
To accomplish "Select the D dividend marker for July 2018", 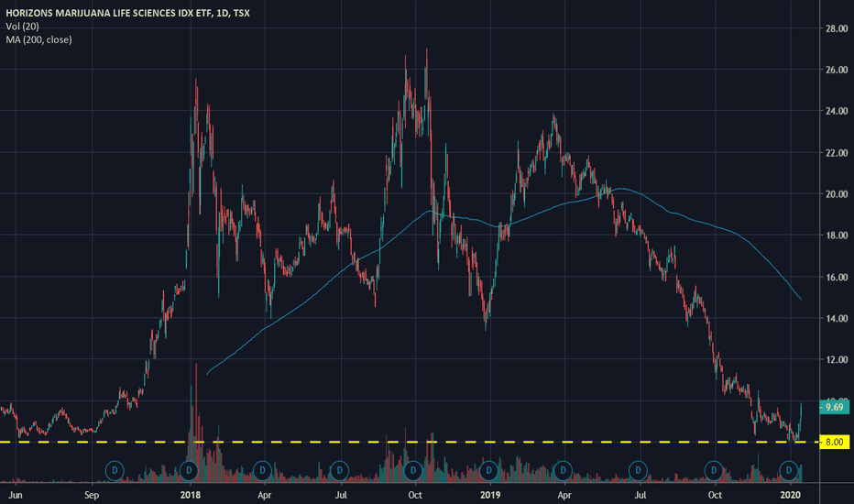I will pyautogui.click(x=339, y=470).
